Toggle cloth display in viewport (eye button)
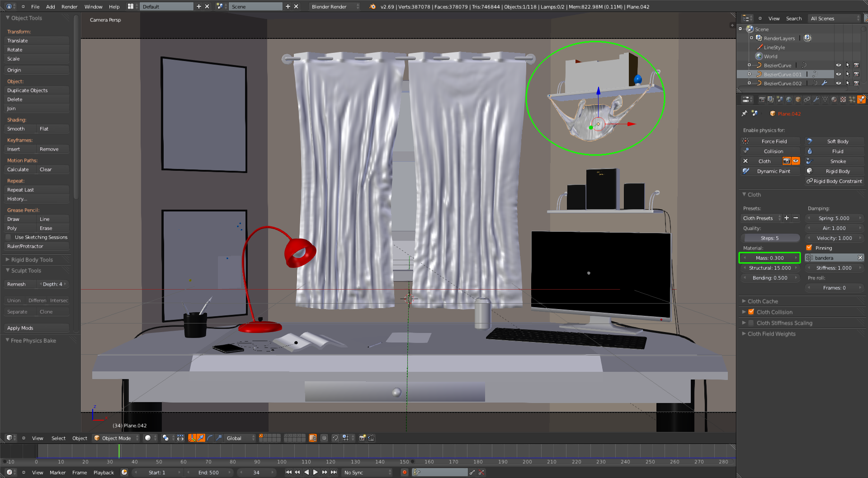 (x=796, y=161)
